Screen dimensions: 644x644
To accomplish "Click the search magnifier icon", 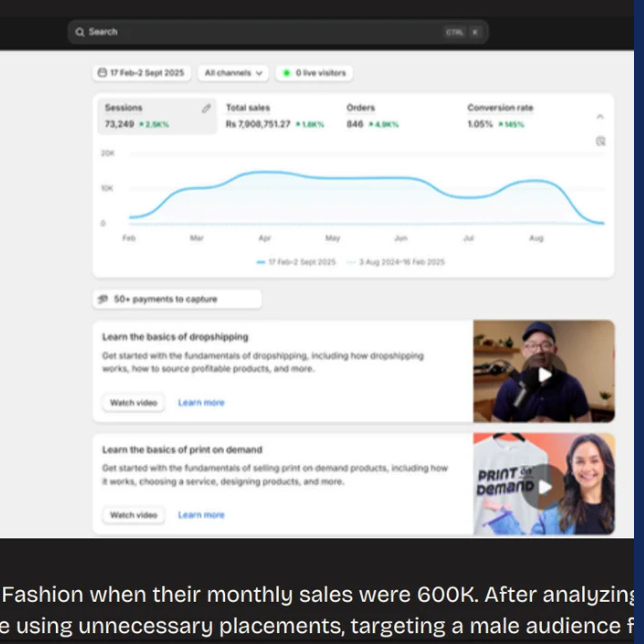I will (80, 32).
